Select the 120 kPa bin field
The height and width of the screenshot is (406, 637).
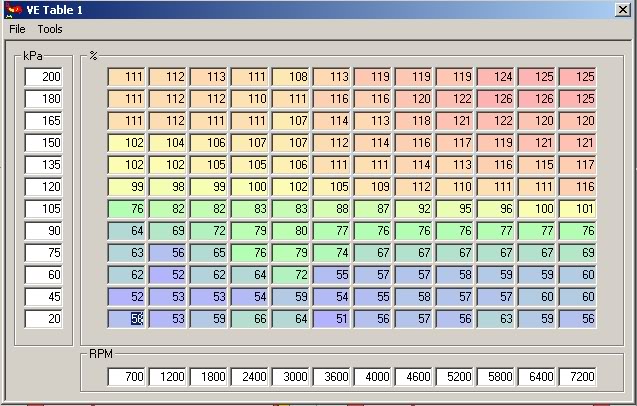coord(43,187)
